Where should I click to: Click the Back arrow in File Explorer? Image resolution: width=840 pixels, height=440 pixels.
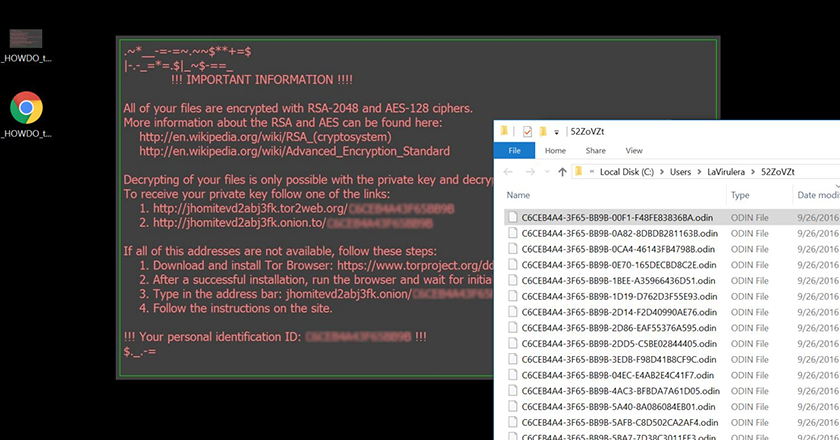pos(507,172)
